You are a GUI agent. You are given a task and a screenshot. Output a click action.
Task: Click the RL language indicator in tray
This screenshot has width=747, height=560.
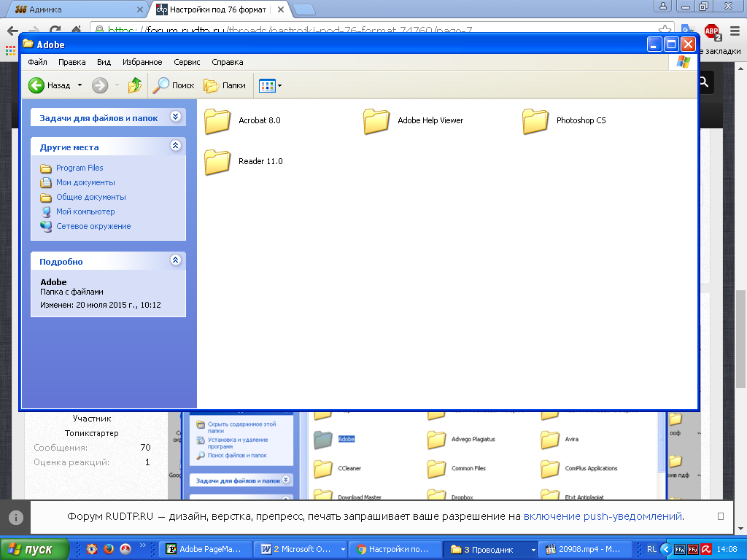pos(651,549)
